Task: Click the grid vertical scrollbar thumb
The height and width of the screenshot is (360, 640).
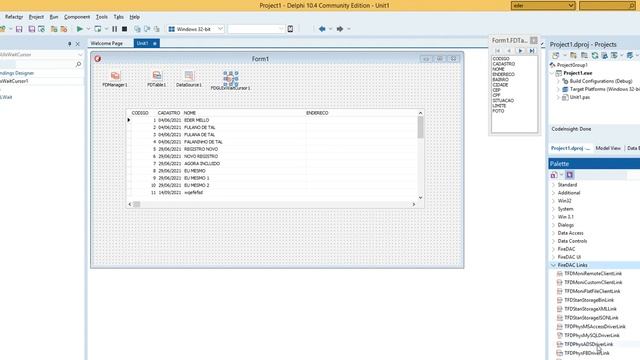Action: coord(420,128)
